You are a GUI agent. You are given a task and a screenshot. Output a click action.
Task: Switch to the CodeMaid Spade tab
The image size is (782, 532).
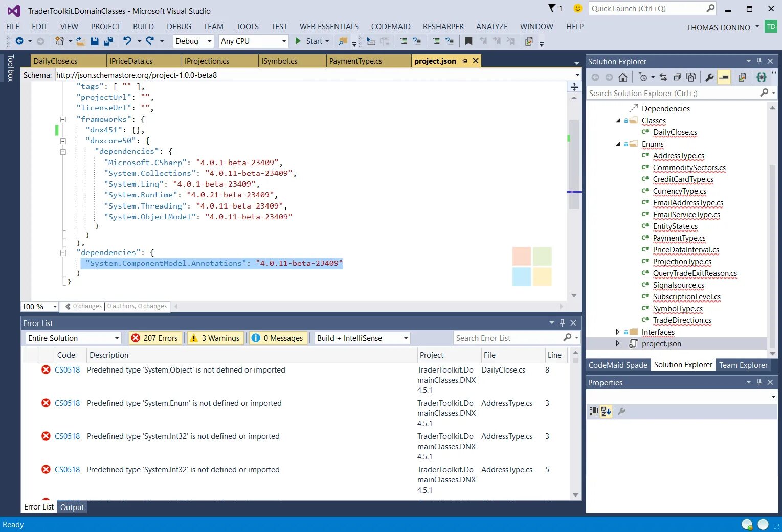point(618,365)
